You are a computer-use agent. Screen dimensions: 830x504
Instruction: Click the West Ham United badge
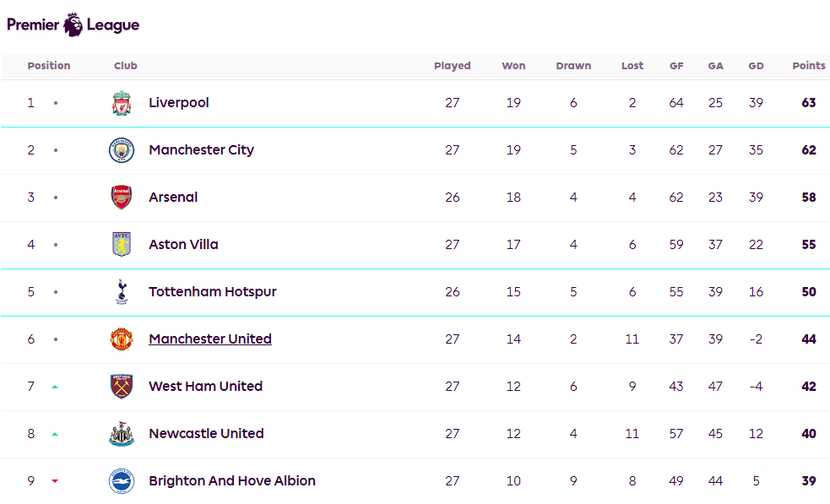tap(122, 387)
